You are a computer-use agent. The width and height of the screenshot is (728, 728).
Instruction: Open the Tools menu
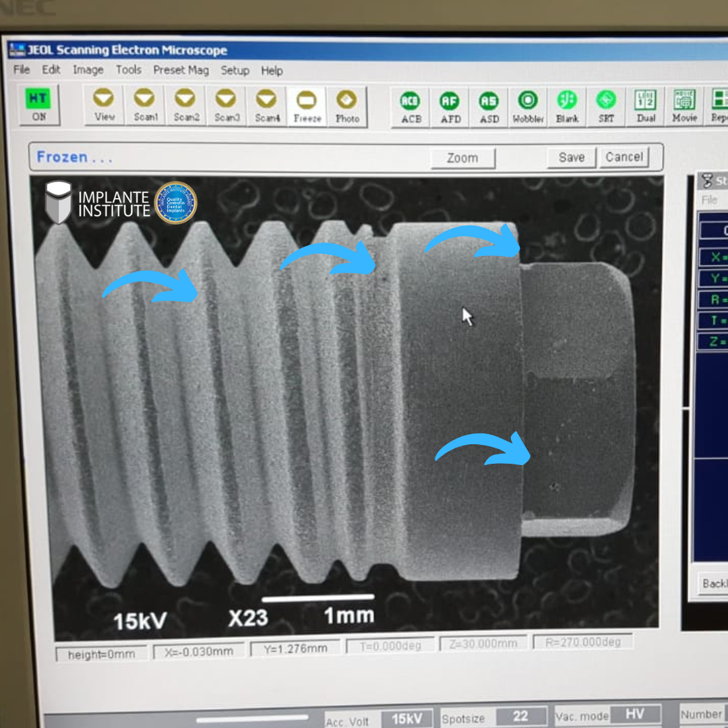pos(128,70)
